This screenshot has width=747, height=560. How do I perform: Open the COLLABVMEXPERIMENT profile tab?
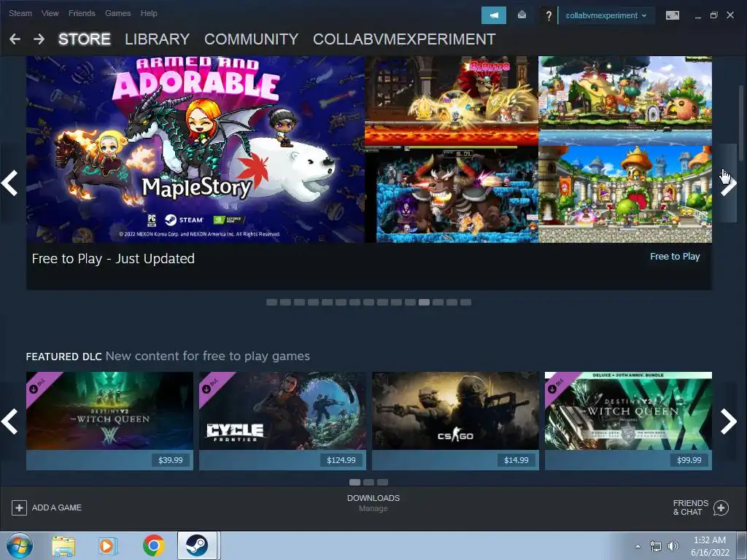click(404, 39)
